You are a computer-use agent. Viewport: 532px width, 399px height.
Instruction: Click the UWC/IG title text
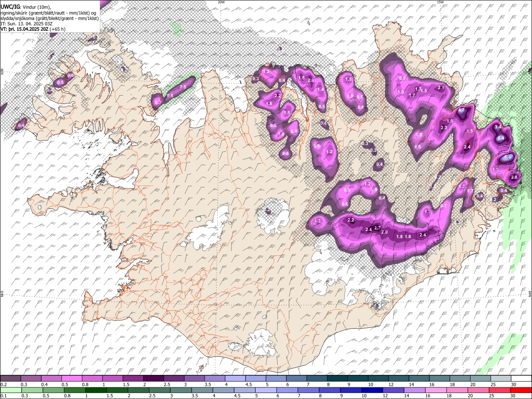(x=10, y=7)
